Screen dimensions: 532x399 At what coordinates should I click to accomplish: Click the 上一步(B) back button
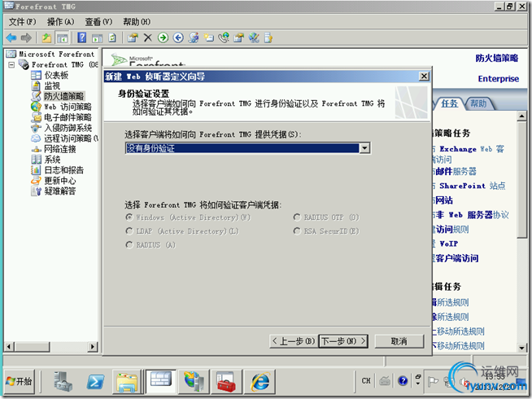point(294,341)
